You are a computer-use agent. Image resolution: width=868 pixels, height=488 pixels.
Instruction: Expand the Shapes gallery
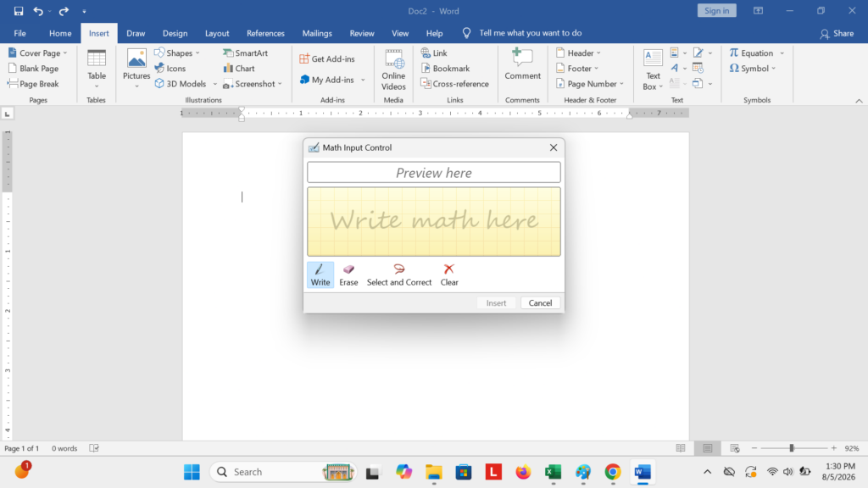[x=176, y=53]
